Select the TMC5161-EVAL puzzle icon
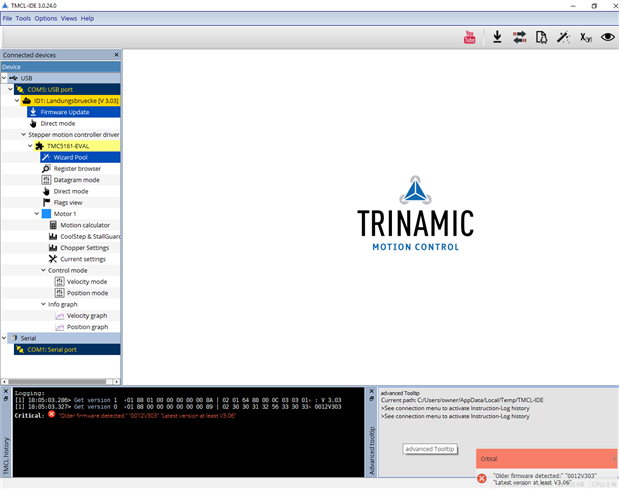619x489 pixels. tap(39, 146)
